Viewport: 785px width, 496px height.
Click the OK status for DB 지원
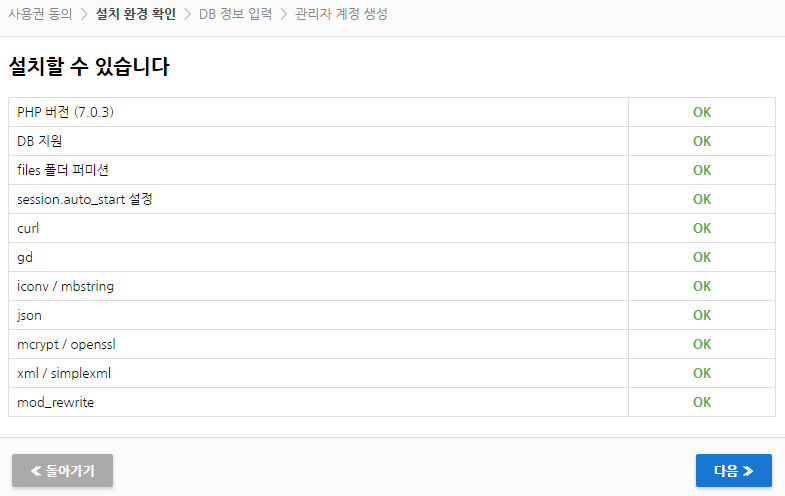coord(702,141)
